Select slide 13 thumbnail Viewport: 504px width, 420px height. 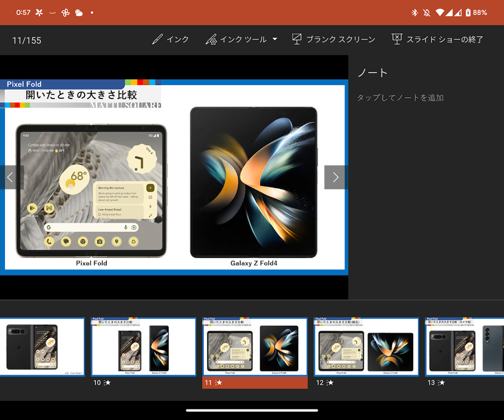point(465,347)
